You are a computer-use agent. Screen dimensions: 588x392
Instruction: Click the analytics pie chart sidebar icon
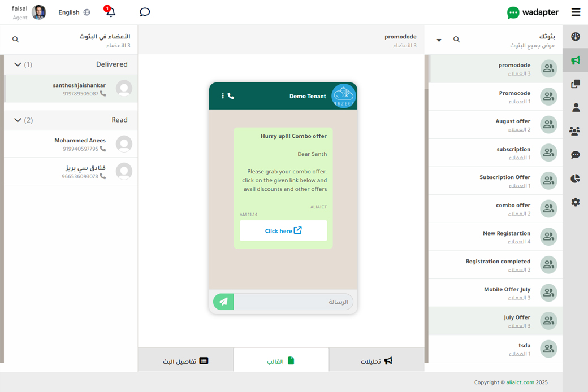pos(576,178)
